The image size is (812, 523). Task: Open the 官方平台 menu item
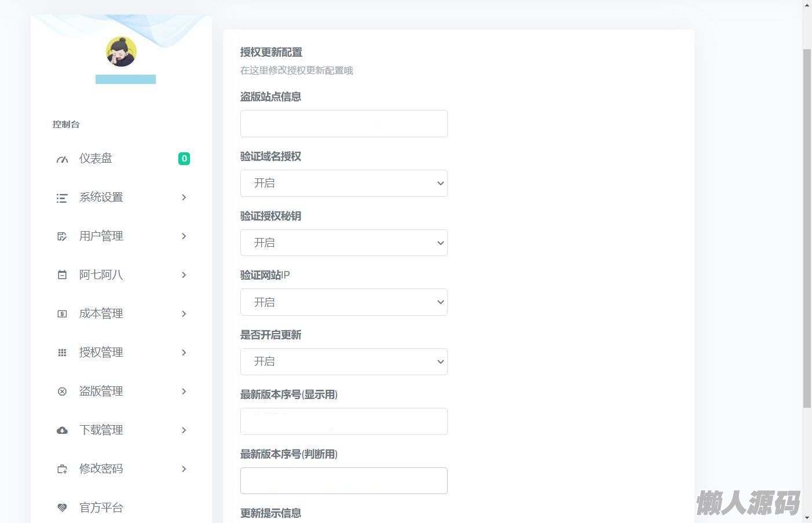pyautogui.click(x=101, y=507)
